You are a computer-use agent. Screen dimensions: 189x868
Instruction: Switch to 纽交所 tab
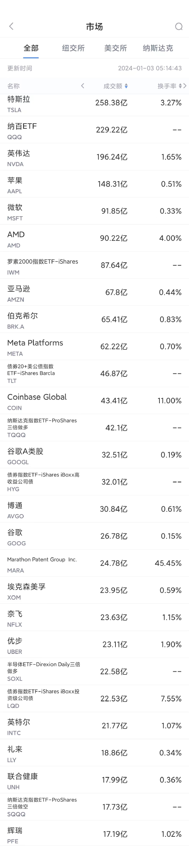tap(73, 48)
